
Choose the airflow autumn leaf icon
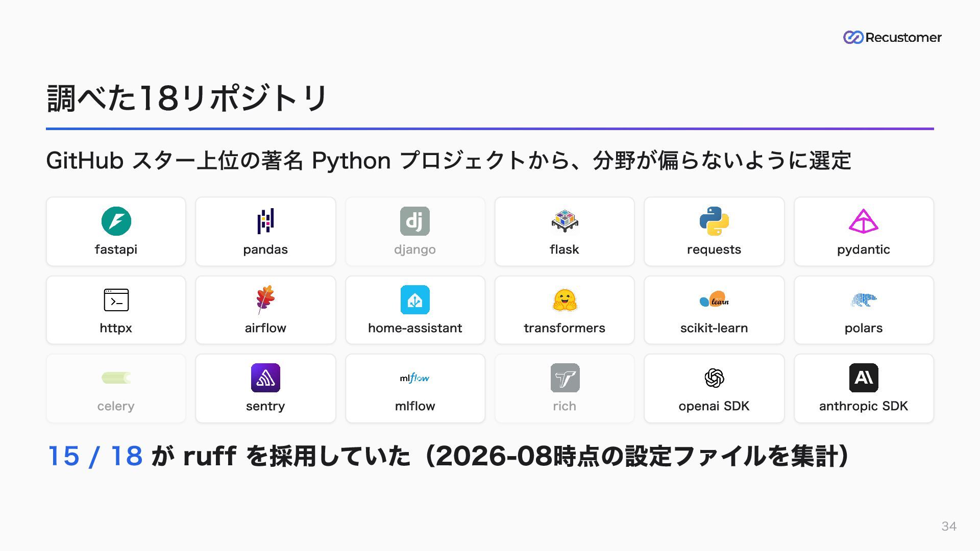265,299
